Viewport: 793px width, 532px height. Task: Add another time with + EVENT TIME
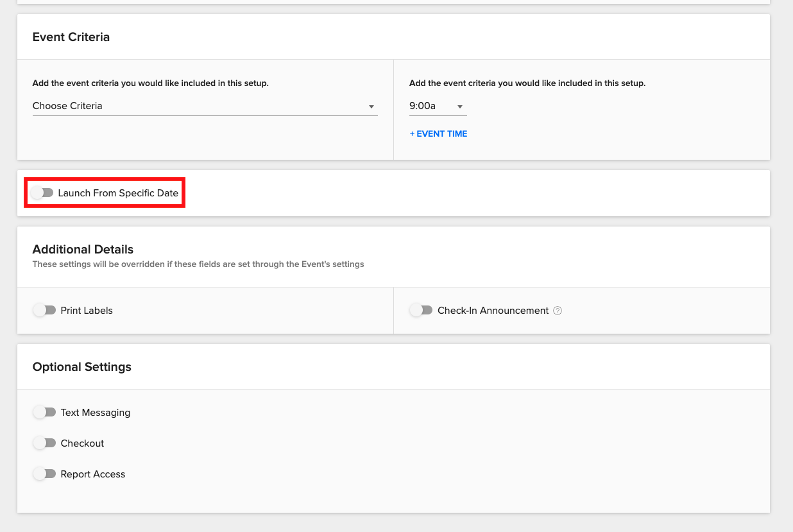pyautogui.click(x=438, y=134)
